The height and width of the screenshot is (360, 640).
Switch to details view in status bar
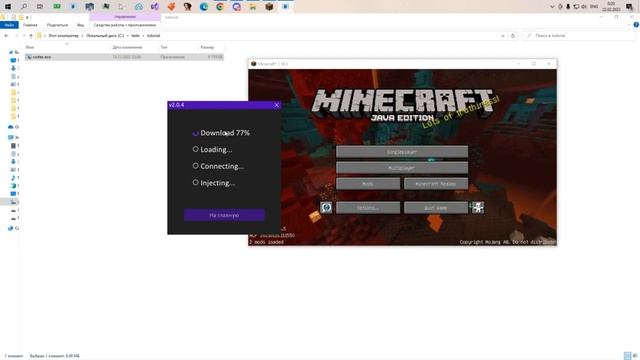coord(627,356)
